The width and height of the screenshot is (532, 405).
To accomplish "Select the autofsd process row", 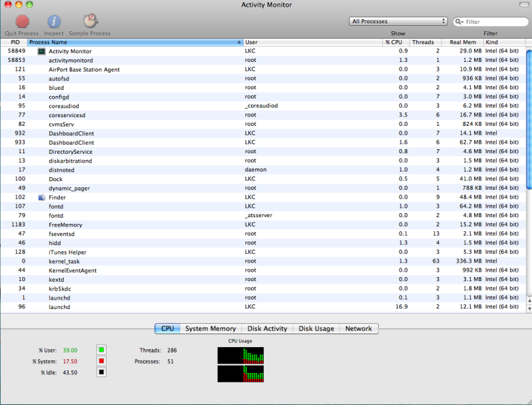I will click(263, 79).
